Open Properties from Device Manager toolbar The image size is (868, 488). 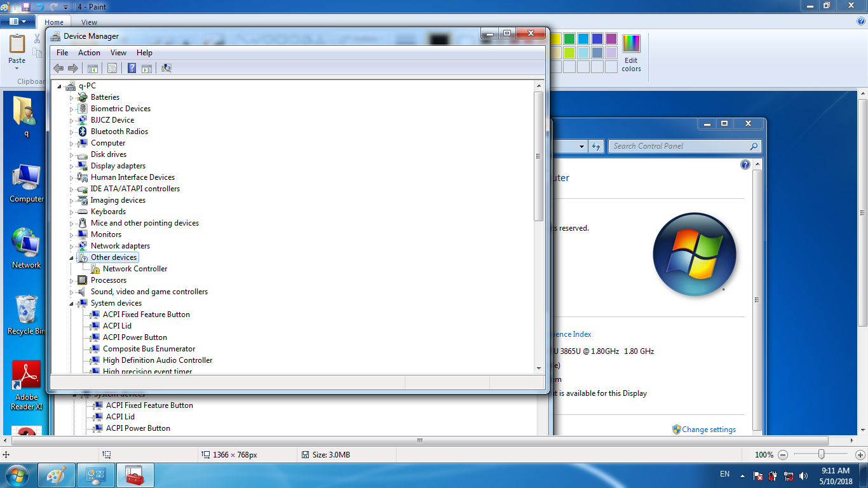tap(112, 68)
